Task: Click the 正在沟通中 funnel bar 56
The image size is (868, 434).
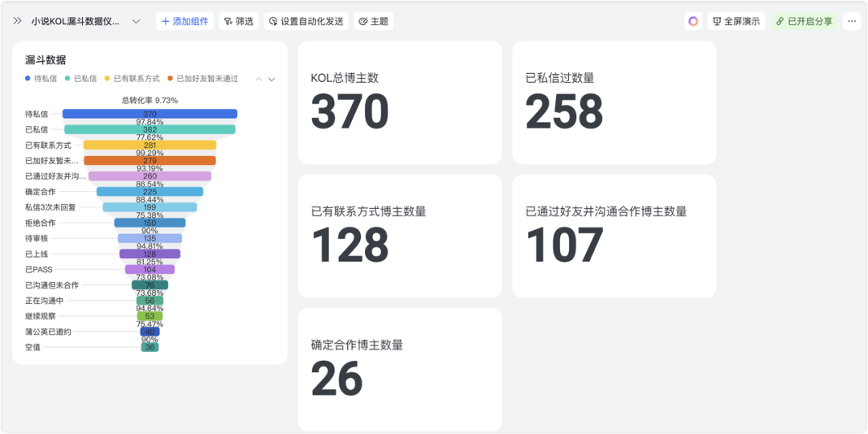Action: [149, 300]
